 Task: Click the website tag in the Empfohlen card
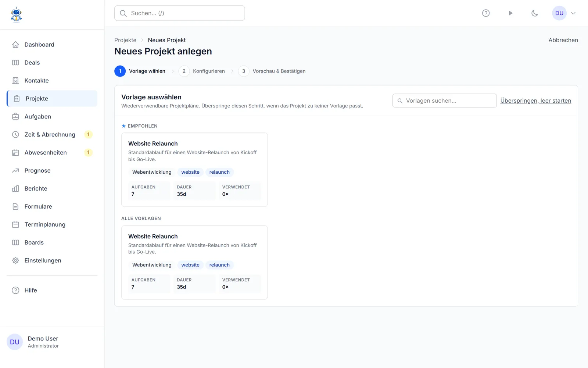click(x=190, y=172)
